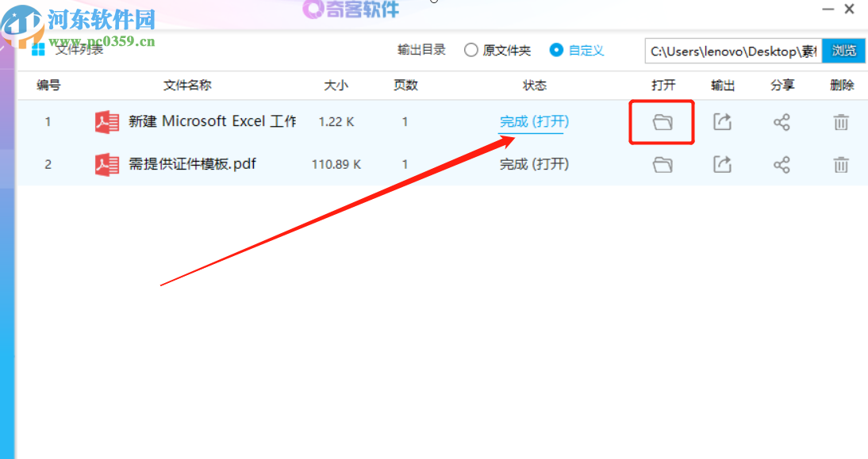The height and width of the screenshot is (459, 868).
Task: Click the 文件名称 column header
Action: click(187, 85)
